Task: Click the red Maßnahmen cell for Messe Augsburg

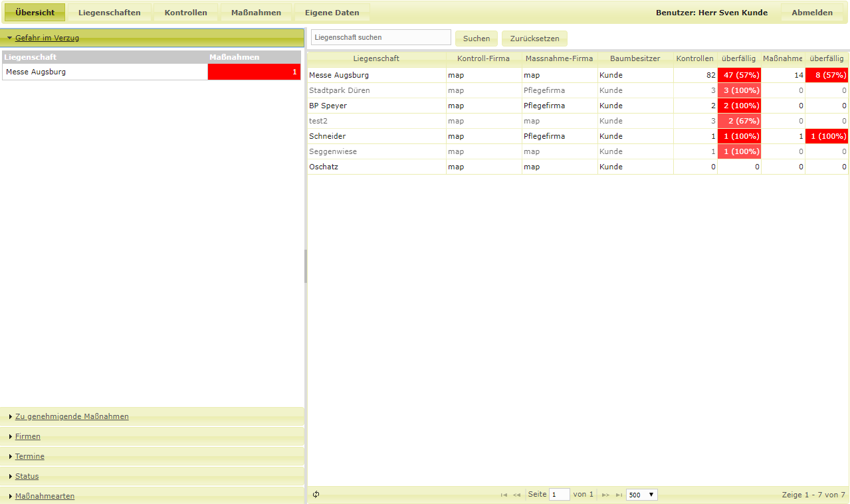Action: point(254,72)
